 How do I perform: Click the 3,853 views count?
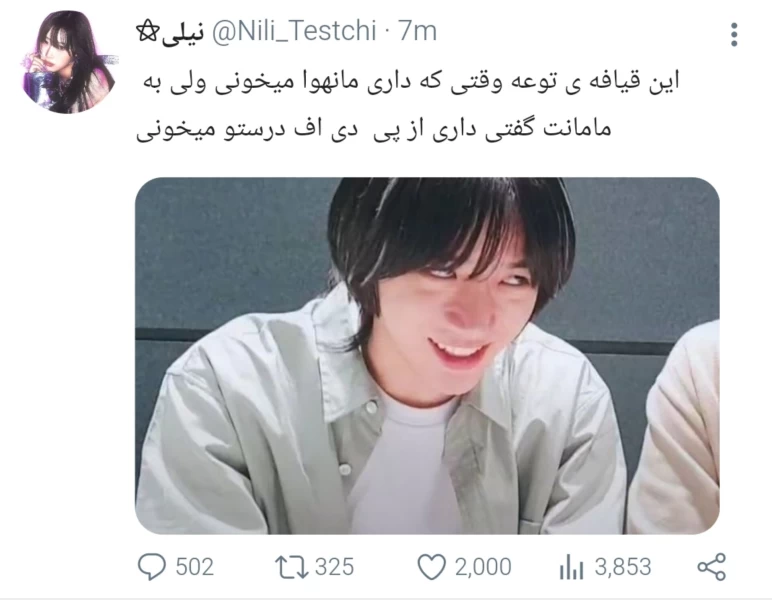[x=623, y=567]
